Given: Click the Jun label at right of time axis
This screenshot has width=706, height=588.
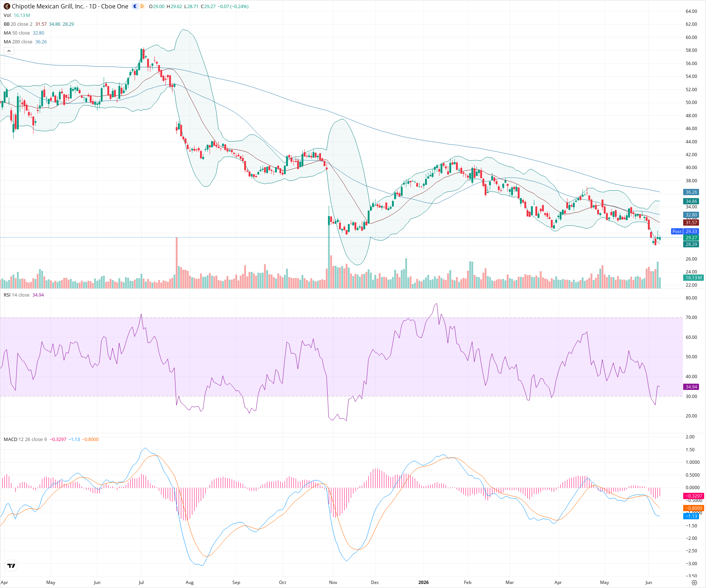Looking at the screenshot, I should [649, 582].
